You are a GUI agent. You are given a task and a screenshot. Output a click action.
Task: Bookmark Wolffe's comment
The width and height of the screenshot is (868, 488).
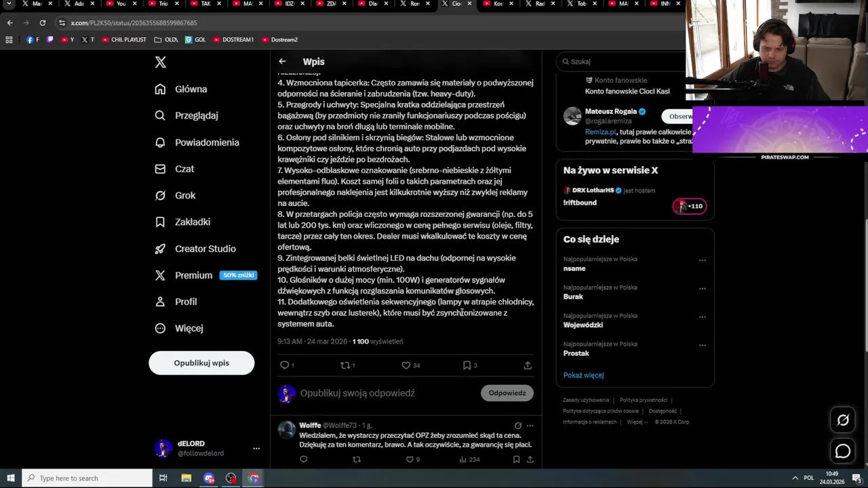pos(516,460)
